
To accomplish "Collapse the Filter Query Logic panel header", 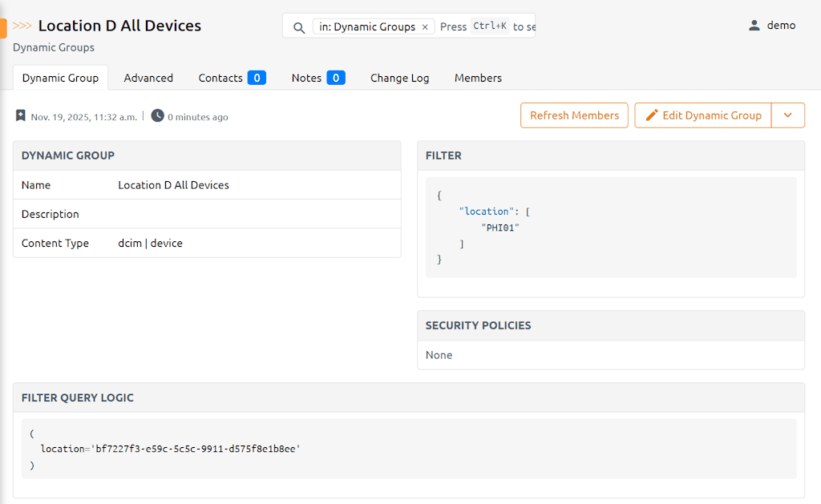I will (x=78, y=397).
